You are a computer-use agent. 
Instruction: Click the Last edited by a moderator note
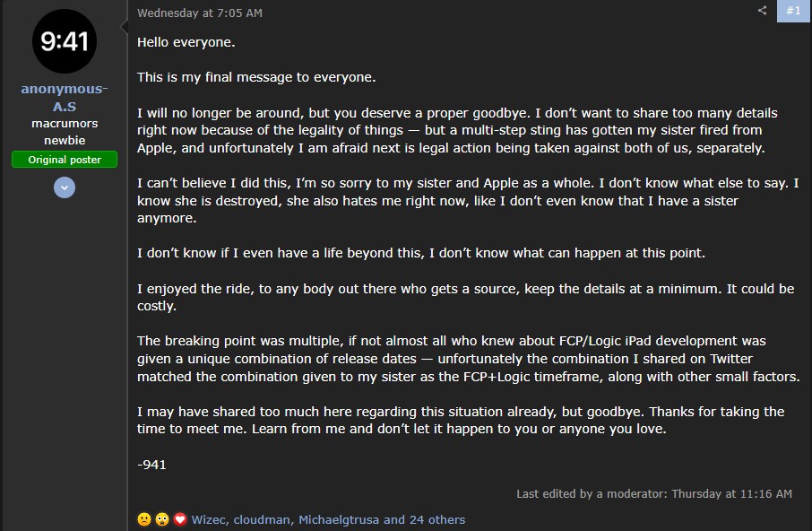pyautogui.click(x=593, y=494)
